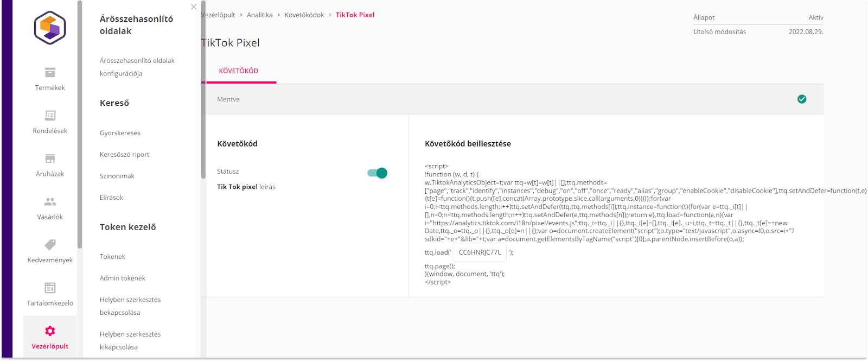
Task: Open Tik Tok pixel leírás link
Action: point(246,187)
